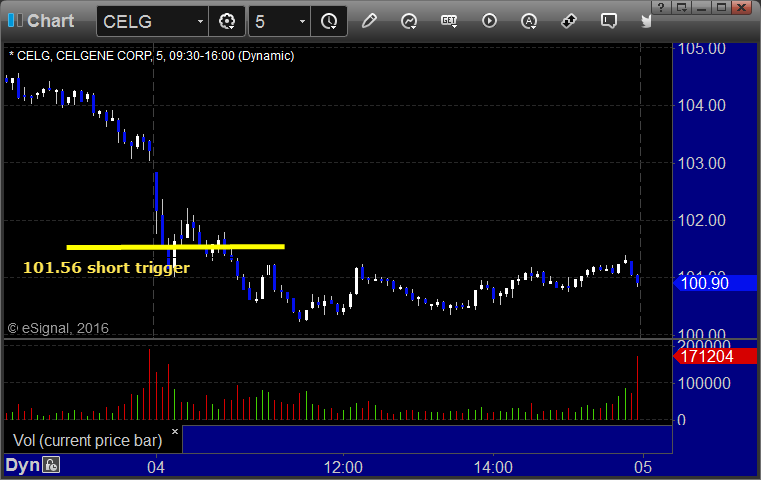Open the alerts A-circle menu

(x=529, y=21)
